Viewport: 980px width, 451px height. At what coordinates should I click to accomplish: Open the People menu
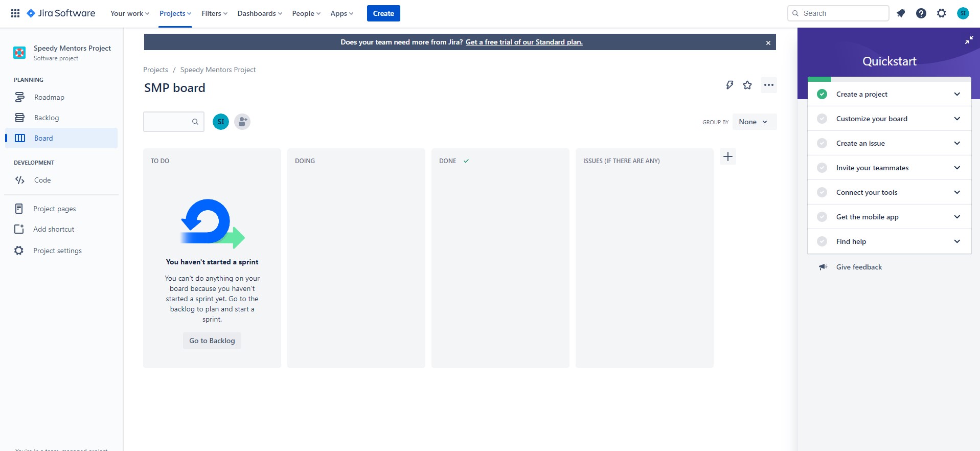306,13
